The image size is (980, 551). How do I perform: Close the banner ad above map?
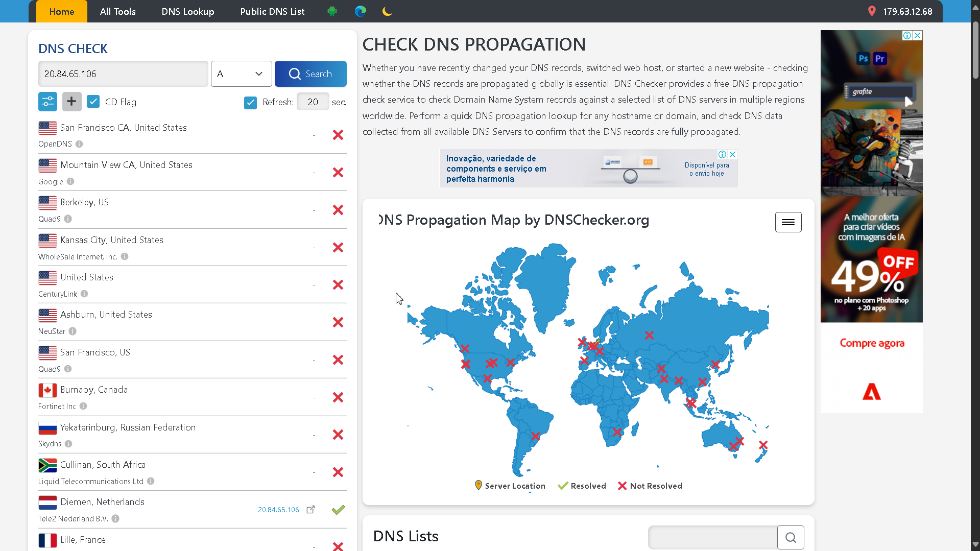point(733,154)
